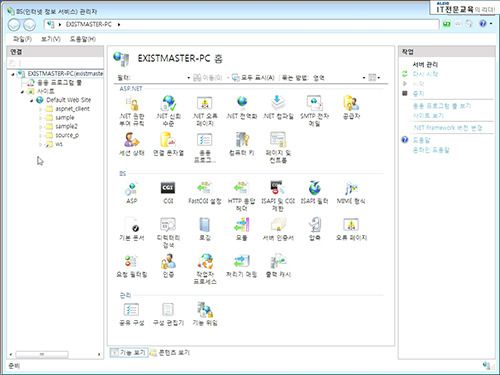This screenshot has height=375, width=500.
Task: Collapse the Default Web Site node
Action: click(32, 100)
